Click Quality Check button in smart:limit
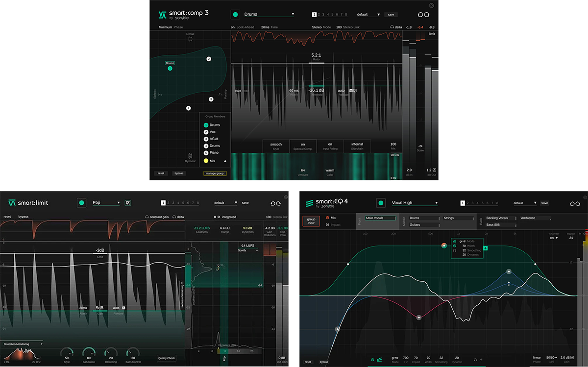 point(167,358)
